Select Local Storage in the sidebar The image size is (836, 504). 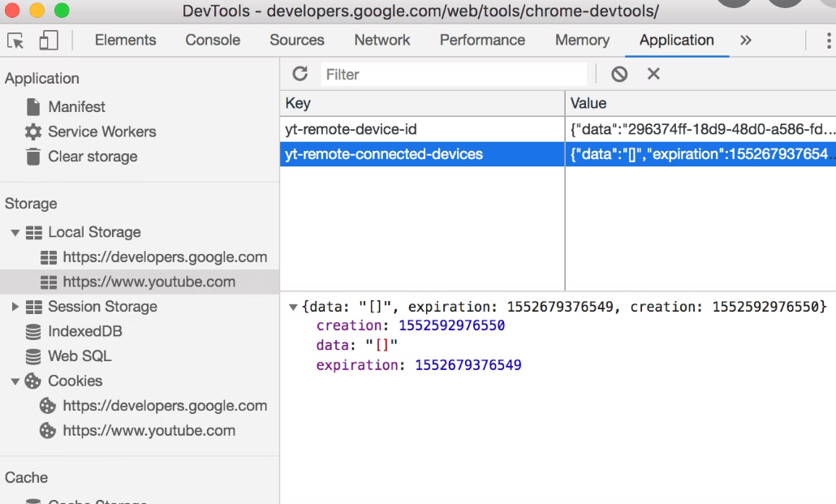(x=94, y=233)
